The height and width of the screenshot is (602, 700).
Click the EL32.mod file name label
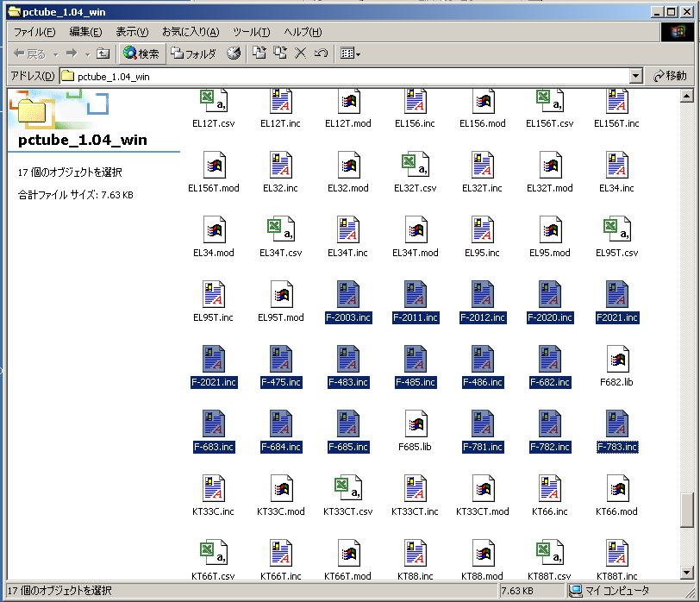coord(348,188)
